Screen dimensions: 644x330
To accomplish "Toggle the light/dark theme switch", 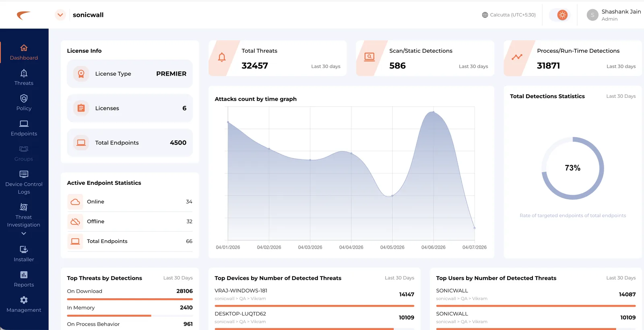I will point(559,15).
